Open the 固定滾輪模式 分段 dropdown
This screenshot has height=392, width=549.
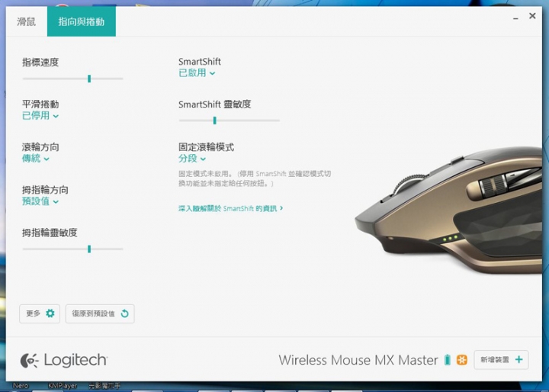coord(192,159)
